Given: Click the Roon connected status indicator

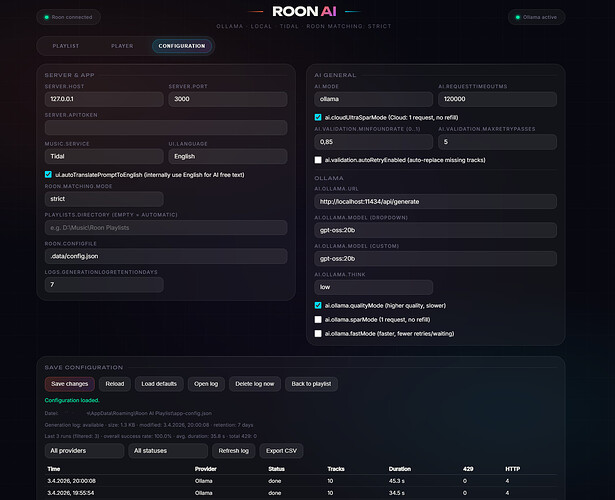Looking at the screenshot, I should pos(68,17).
